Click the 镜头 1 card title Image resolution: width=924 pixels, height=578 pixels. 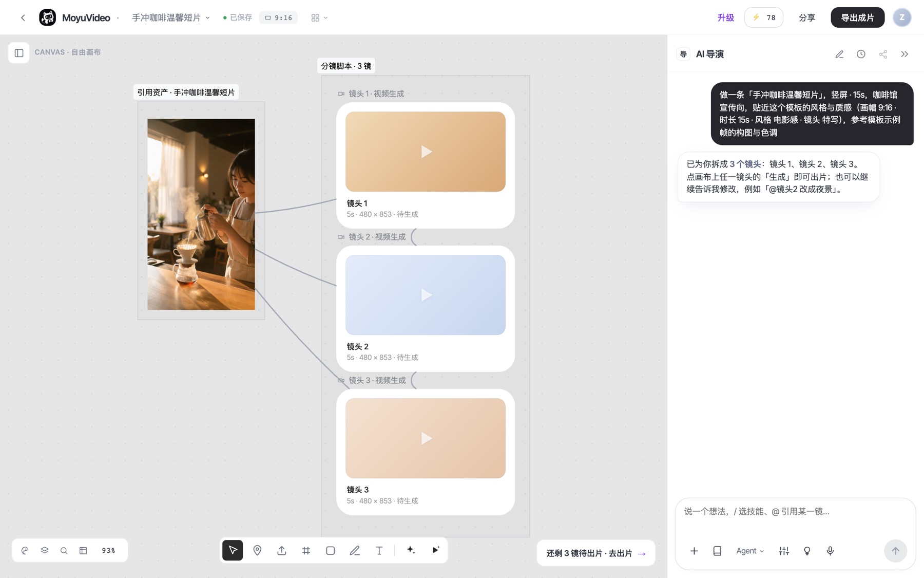click(357, 203)
